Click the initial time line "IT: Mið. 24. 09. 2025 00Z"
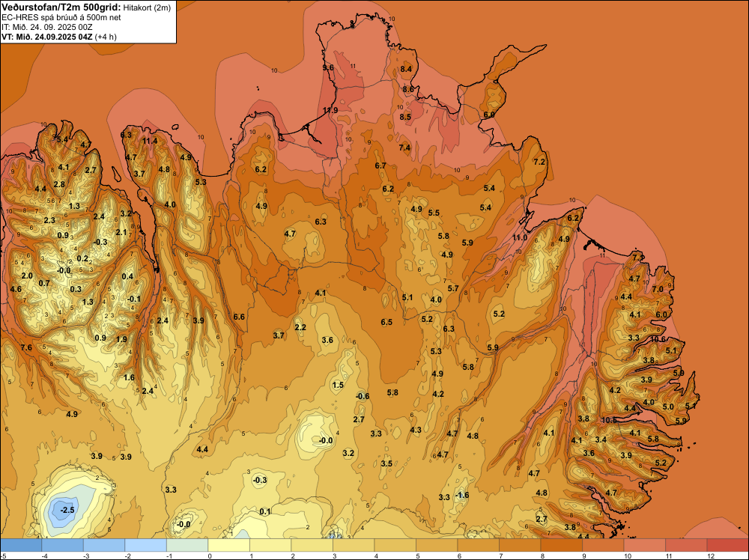The image size is (749, 560). pos(47,27)
